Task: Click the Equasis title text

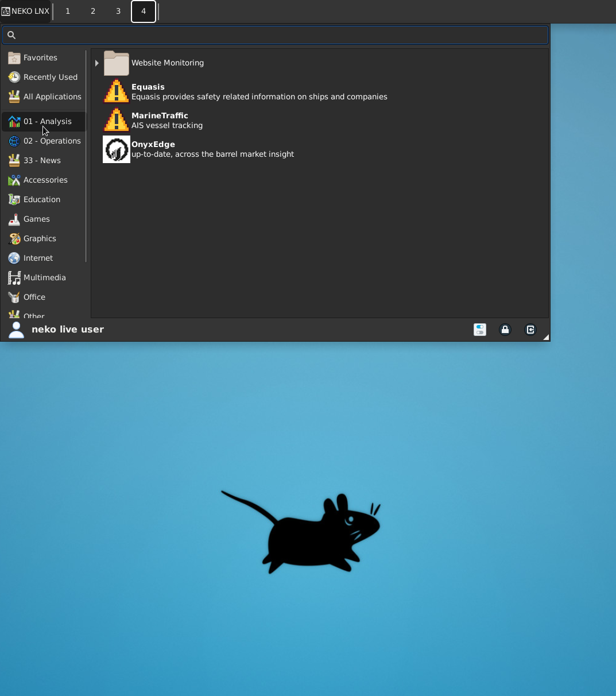Action: [148, 87]
